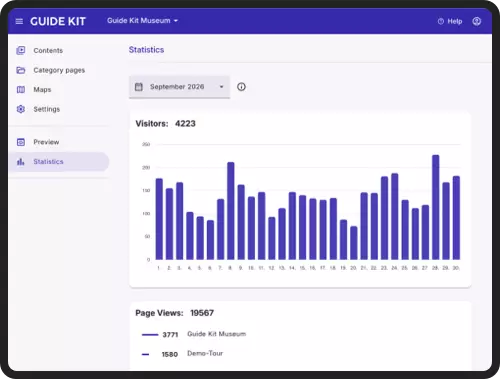Click the 3771 page views value

point(170,335)
